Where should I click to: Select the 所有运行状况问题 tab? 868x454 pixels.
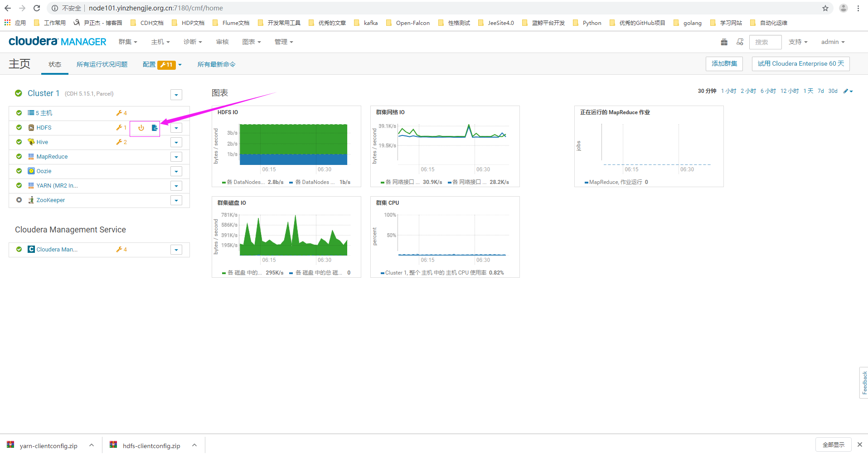coord(102,65)
